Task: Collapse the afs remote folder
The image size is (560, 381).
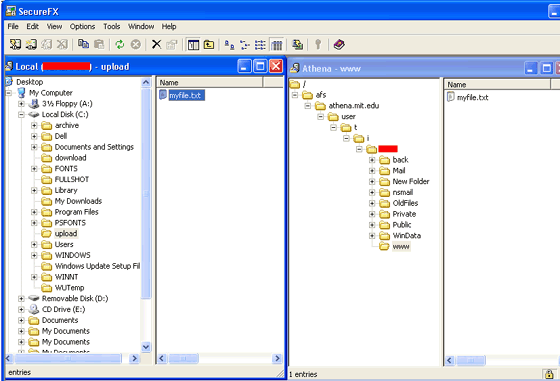Action: pyautogui.click(x=295, y=95)
